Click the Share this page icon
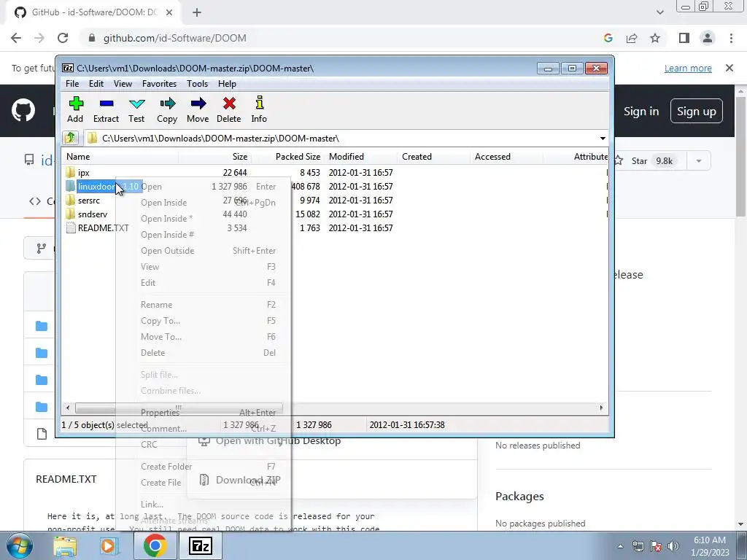This screenshot has height=560, width=747. point(632,38)
